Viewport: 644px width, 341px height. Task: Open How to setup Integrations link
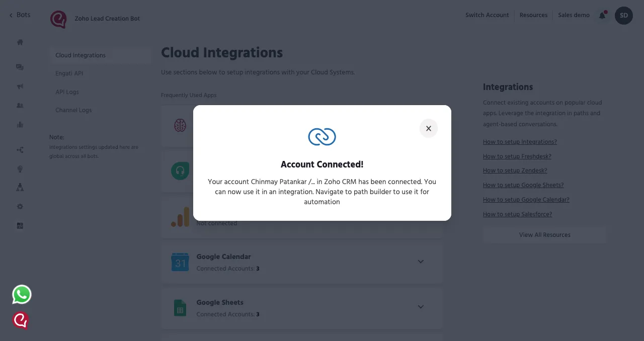(x=520, y=142)
